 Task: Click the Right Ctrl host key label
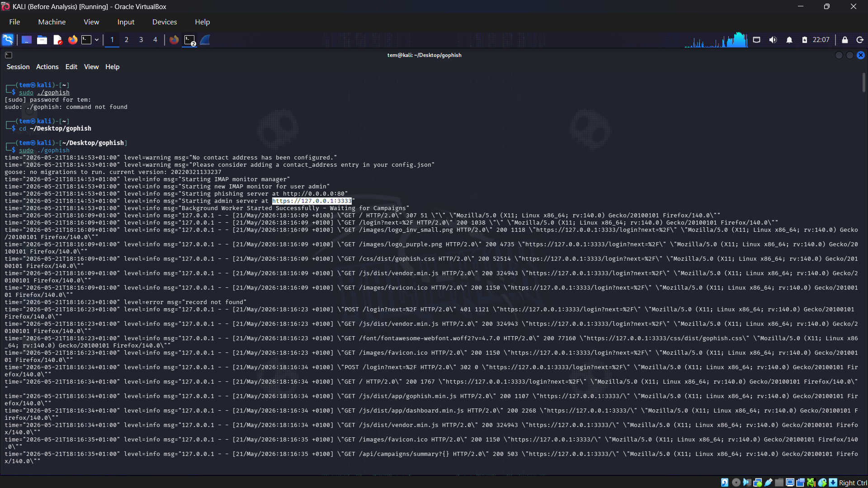(853, 483)
